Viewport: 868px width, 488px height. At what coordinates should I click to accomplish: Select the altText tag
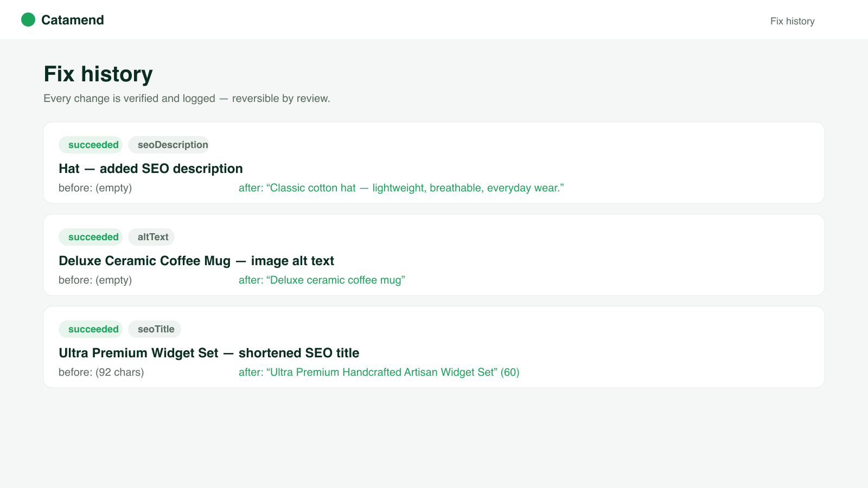pyautogui.click(x=151, y=237)
